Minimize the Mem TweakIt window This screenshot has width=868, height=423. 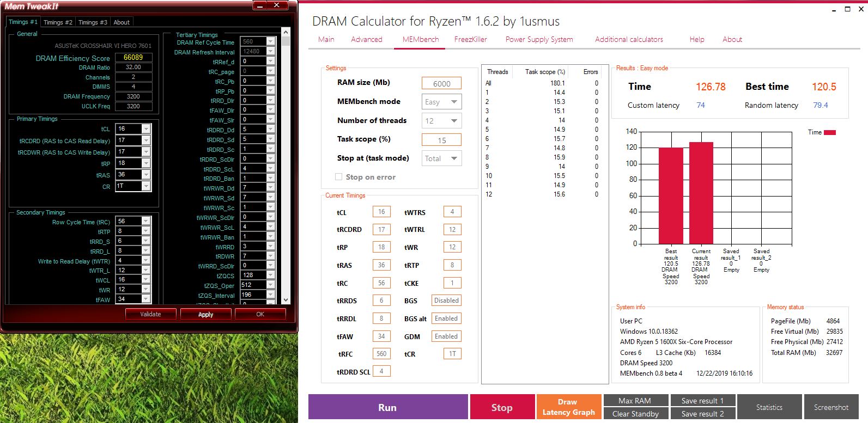260,5
